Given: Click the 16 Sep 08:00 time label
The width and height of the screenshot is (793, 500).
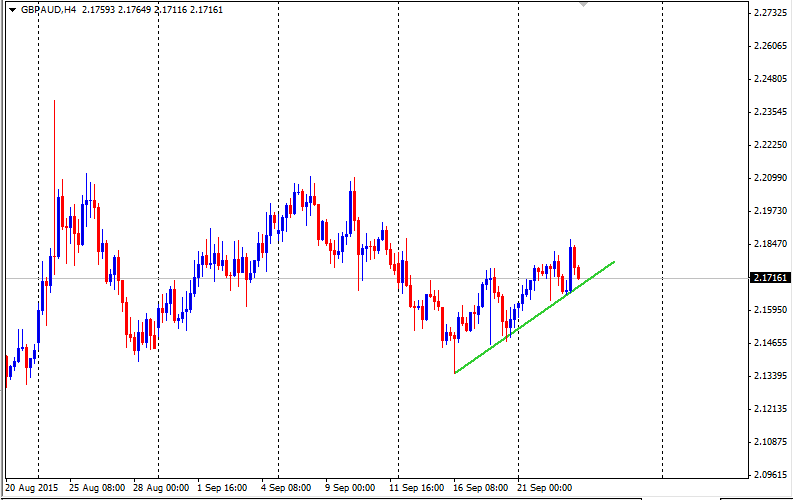Looking at the screenshot, I should pyautogui.click(x=481, y=488).
